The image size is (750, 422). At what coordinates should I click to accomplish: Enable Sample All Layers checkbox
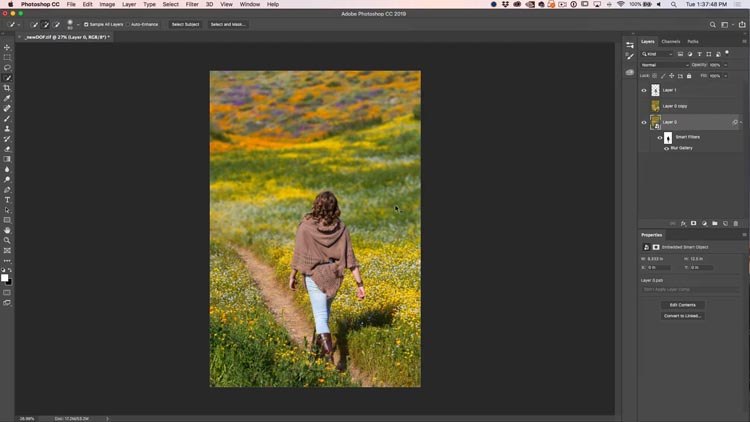point(86,24)
